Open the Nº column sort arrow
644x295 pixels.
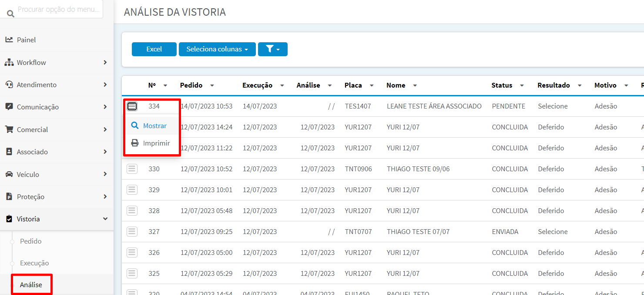pos(165,86)
